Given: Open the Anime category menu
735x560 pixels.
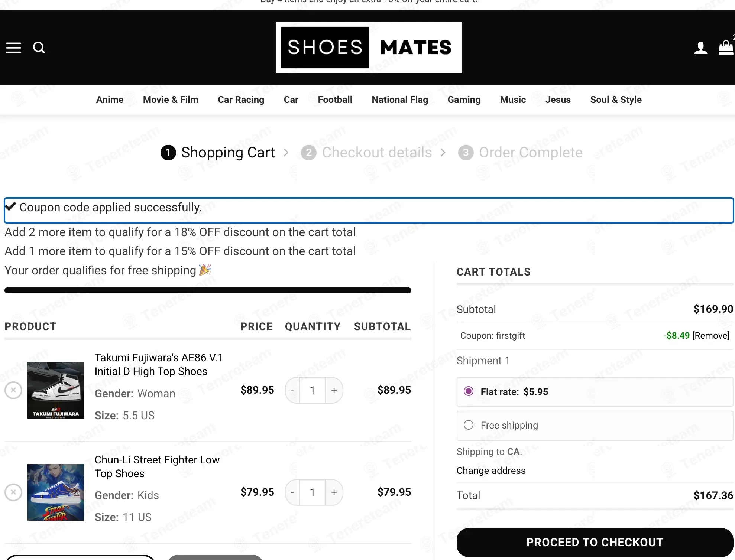Looking at the screenshot, I should (110, 100).
